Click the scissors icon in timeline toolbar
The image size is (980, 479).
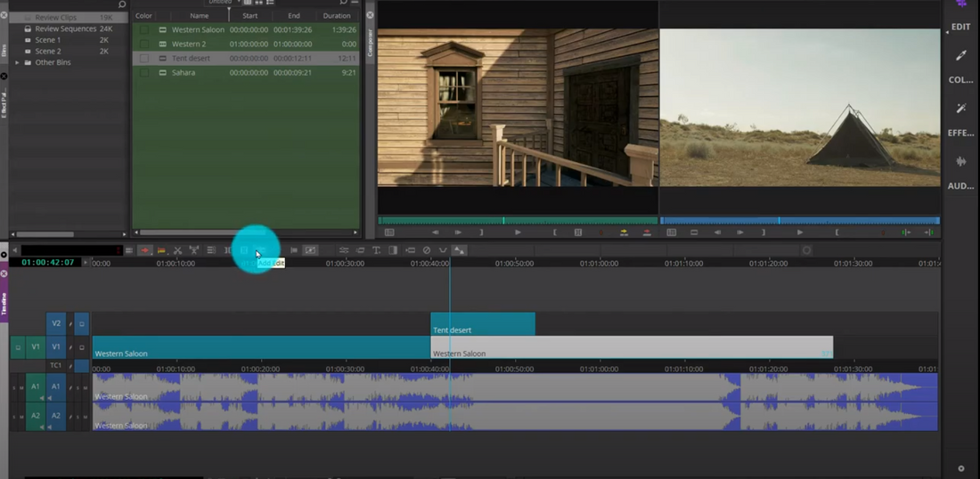(177, 250)
